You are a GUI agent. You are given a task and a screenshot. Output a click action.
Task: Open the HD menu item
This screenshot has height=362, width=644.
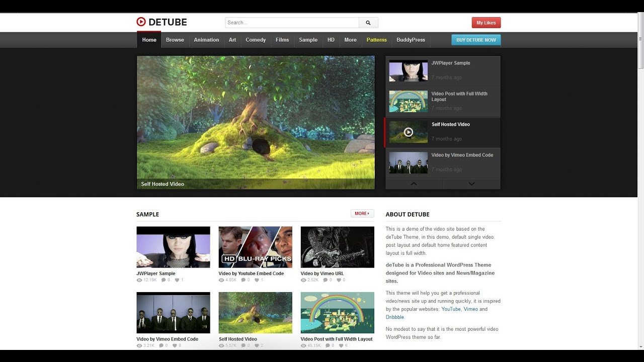click(331, 40)
